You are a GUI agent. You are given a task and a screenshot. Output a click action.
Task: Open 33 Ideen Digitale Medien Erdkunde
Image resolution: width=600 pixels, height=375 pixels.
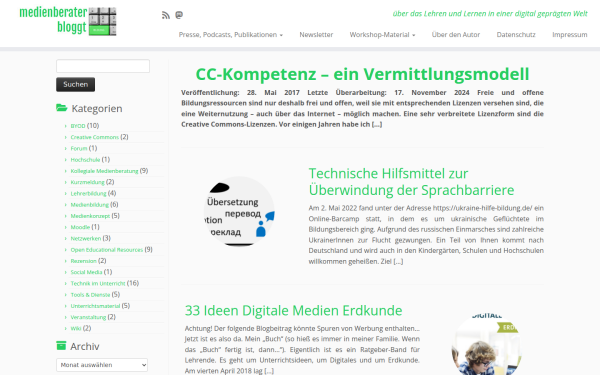[x=293, y=310]
